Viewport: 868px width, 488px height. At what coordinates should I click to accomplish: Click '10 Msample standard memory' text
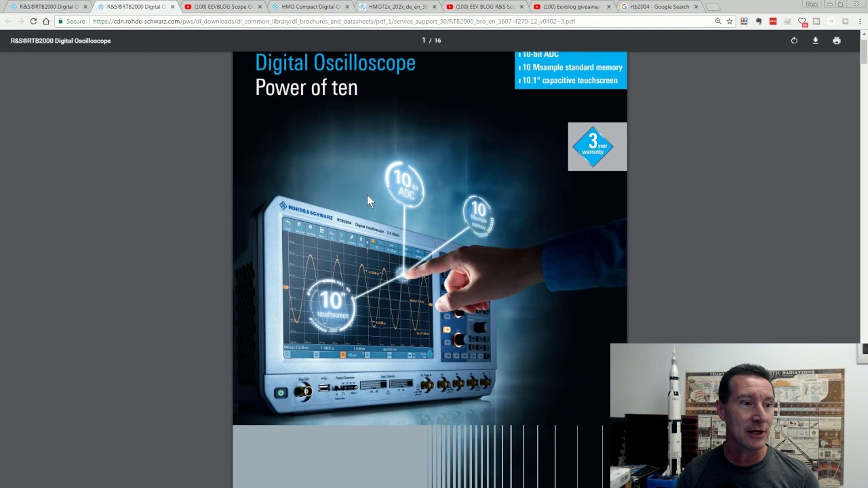(572, 68)
